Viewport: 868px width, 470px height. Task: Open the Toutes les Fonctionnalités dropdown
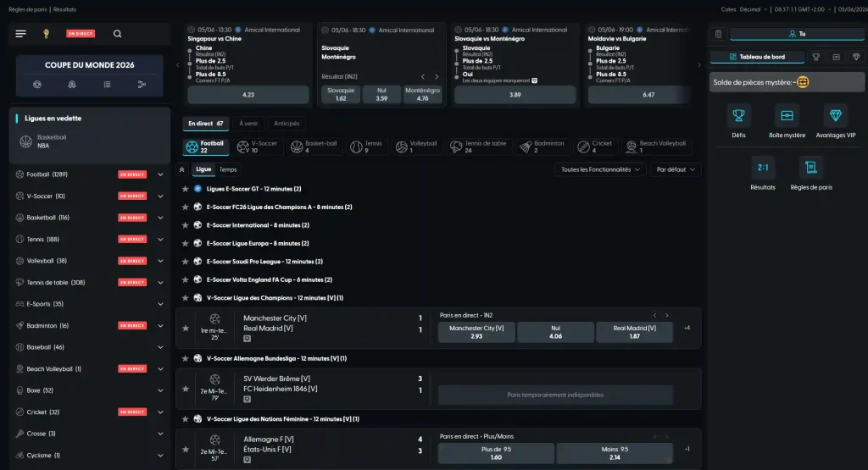[x=600, y=169]
